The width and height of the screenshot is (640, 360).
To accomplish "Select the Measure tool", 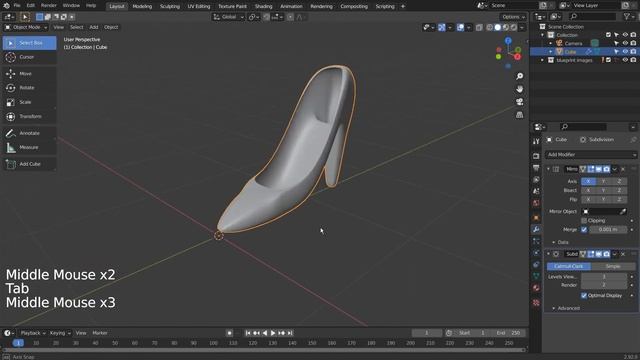I will [29, 147].
